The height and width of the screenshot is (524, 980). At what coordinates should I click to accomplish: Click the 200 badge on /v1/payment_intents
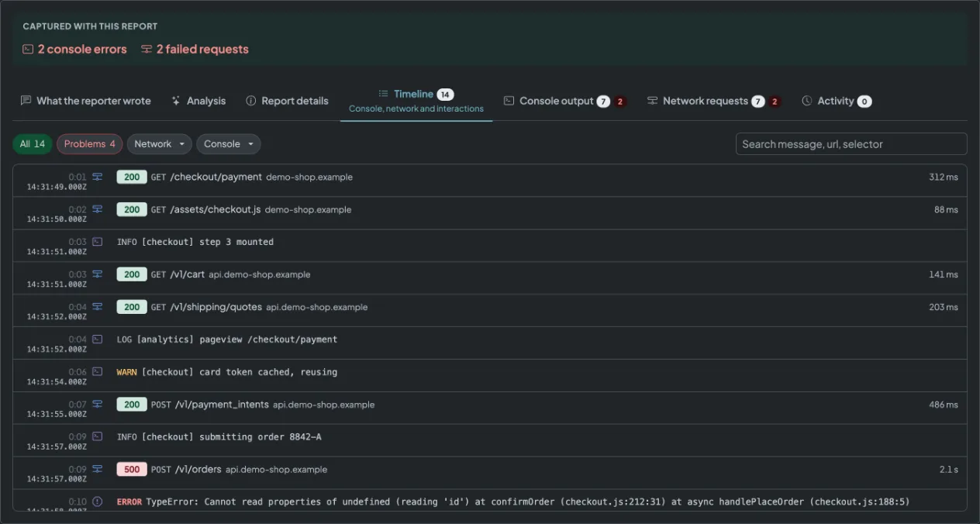[x=132, y=405]
